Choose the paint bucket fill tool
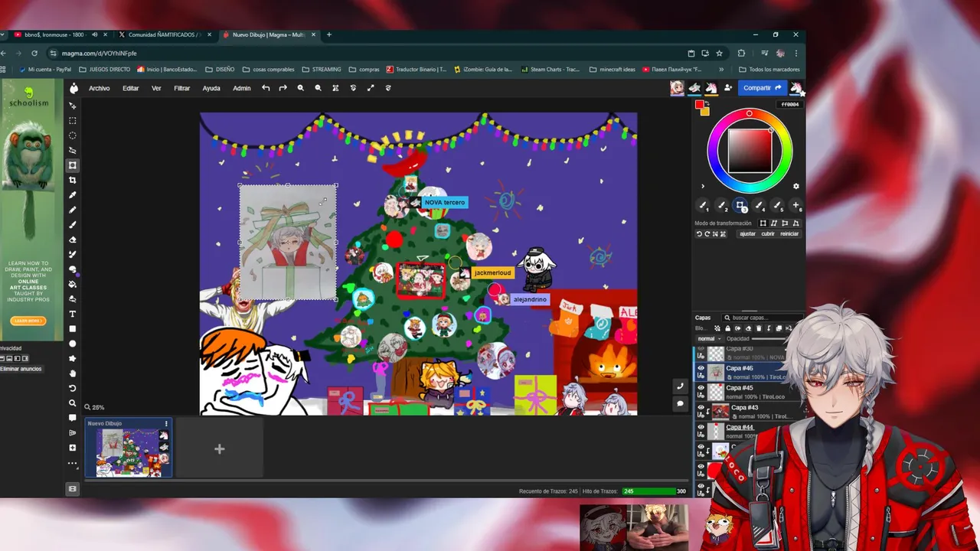The image size is (980, 551). [73, 284]
